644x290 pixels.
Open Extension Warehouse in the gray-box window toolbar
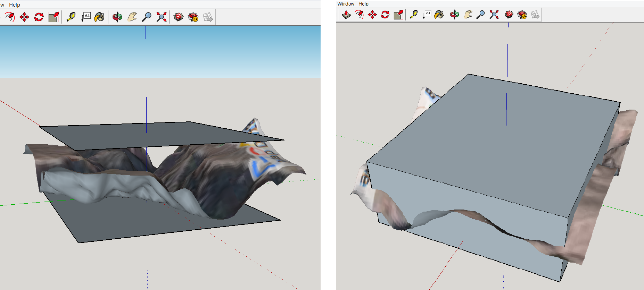(522, 15)
